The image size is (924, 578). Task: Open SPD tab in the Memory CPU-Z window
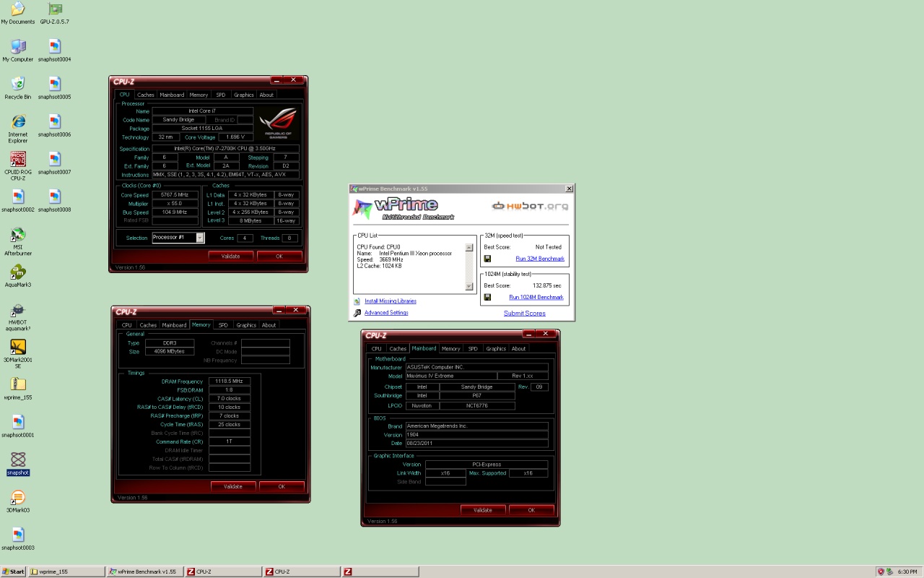[223, 325]
